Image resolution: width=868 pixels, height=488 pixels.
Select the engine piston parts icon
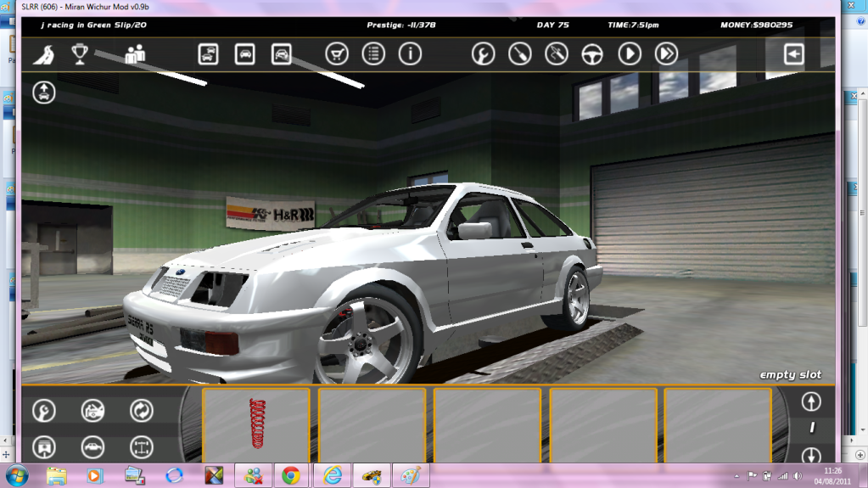pyautogui.click(x=44, y=447)
